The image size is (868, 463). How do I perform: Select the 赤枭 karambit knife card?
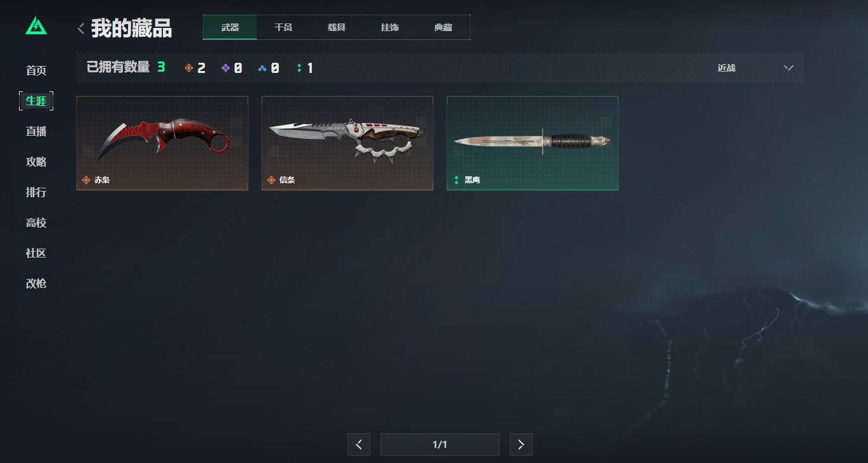coord(162,143)
